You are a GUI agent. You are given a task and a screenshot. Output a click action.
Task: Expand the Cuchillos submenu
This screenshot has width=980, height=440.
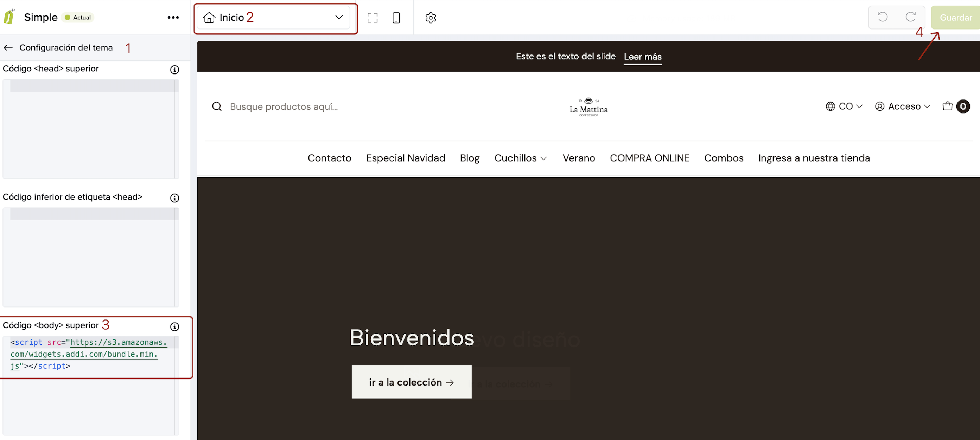(x=521, y=158)
